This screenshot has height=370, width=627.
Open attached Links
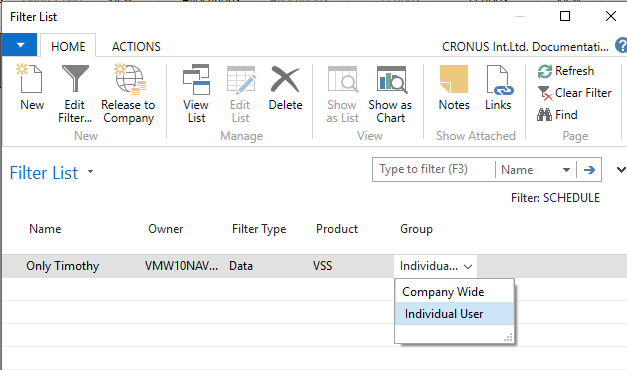pyautogui.click(x=498, y=87)
